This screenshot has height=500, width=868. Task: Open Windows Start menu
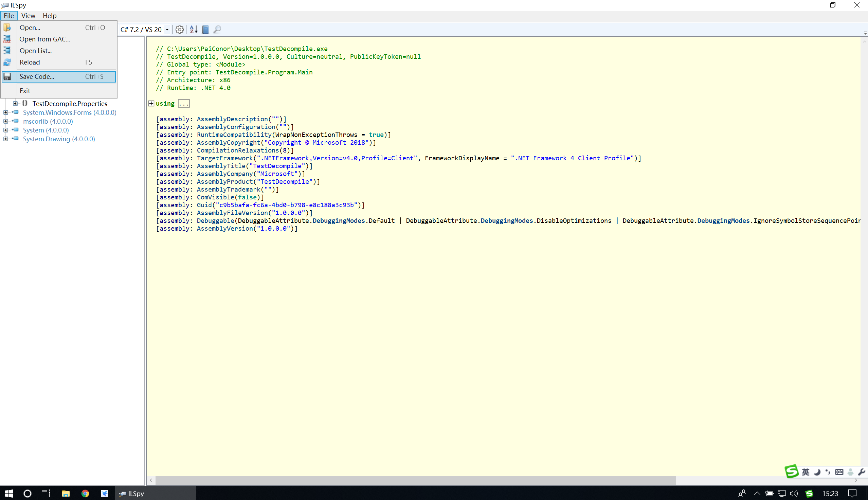tap(9, 494)
